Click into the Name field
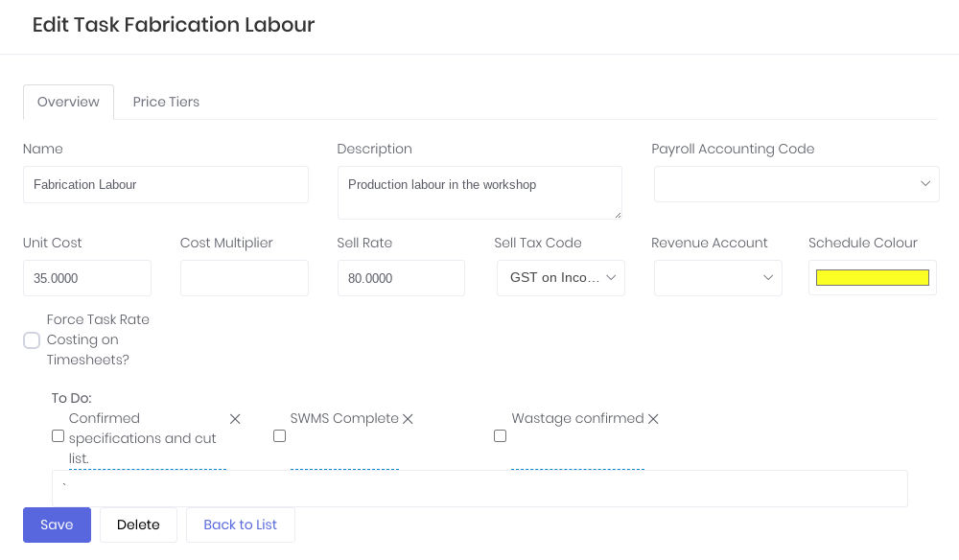Image resolution: width=959 pixels, height=560 pixels. [166, 184]
